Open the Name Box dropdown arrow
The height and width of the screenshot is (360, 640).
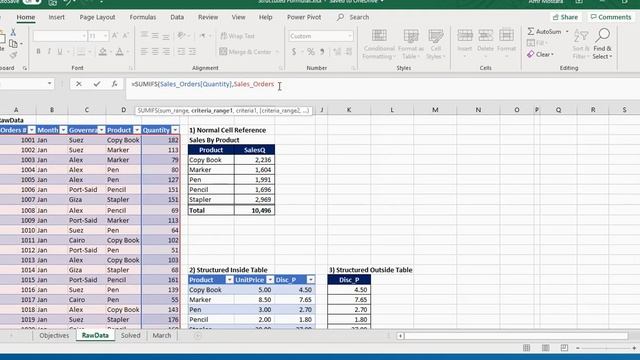coord(49,84)
